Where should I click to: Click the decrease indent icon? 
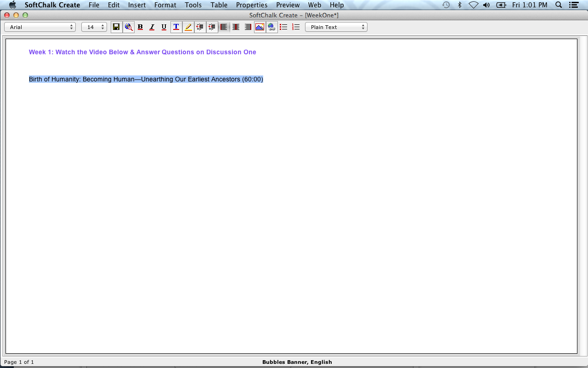pos(200,27)
